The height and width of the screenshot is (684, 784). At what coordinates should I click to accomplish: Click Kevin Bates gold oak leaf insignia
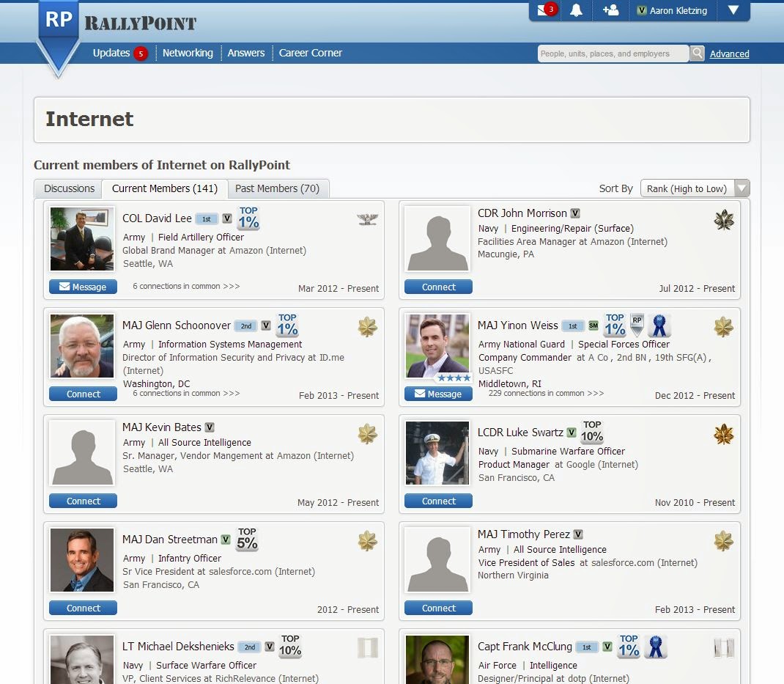(x=368, y=434)
